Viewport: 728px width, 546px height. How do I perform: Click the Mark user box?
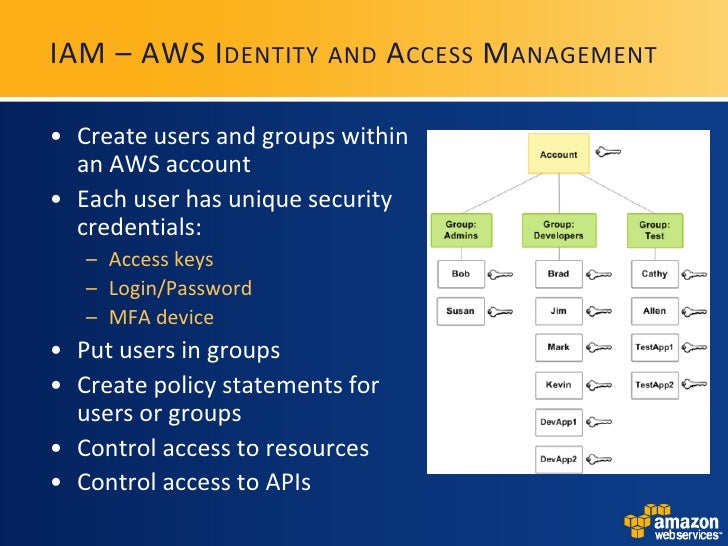(559, 347)
